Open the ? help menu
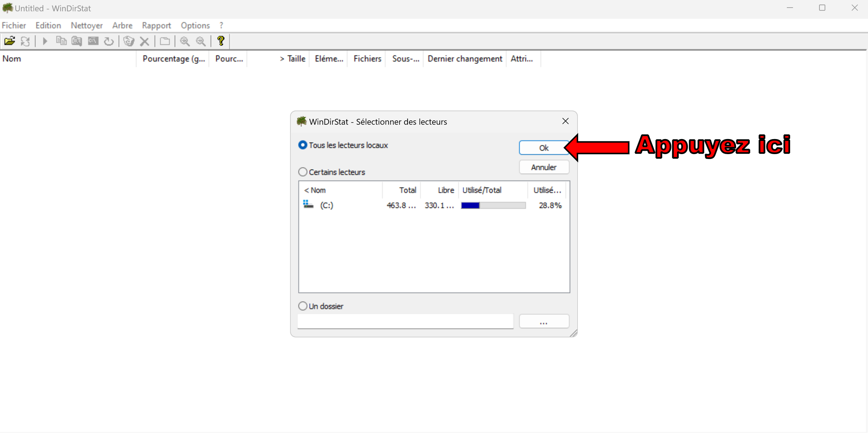Screen dimensions: 868x433 coord(221,25)
